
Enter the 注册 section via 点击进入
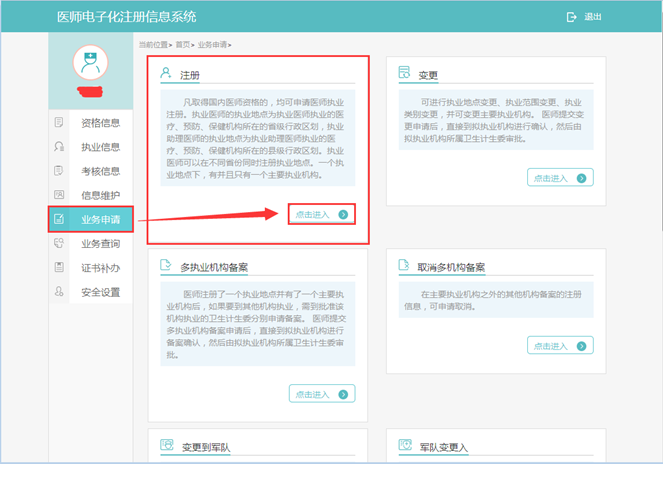321,214
